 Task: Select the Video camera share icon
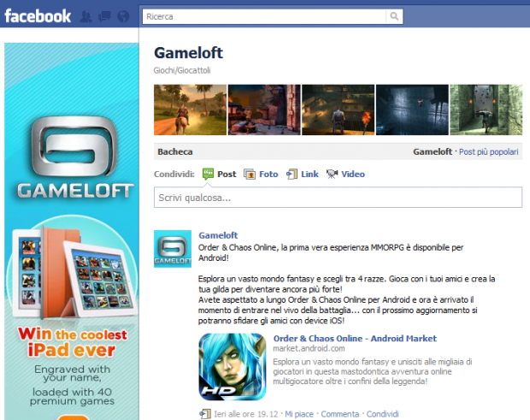332,174
